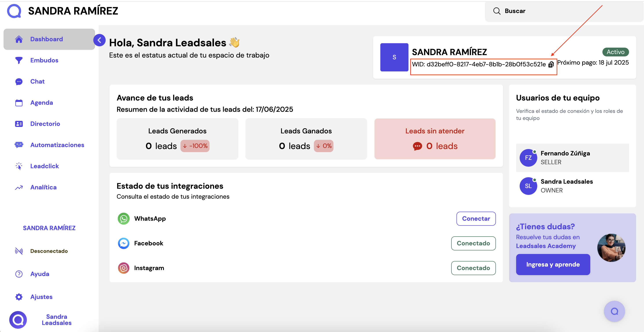Image resolution: width=644 pixels, height=332 pixels.
Task: Click the Automatizaciones robot icon
Action: [19, 145]
